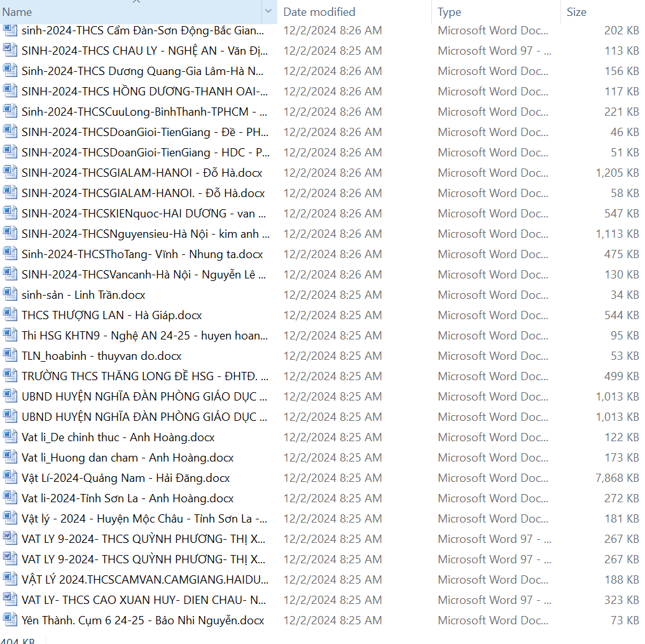This screenshot has height=644, width=645.
Task: Select the icon of Vật Lí-2024-Quảng Nam - Hải Đăng.docx
Action: [10, 477]
